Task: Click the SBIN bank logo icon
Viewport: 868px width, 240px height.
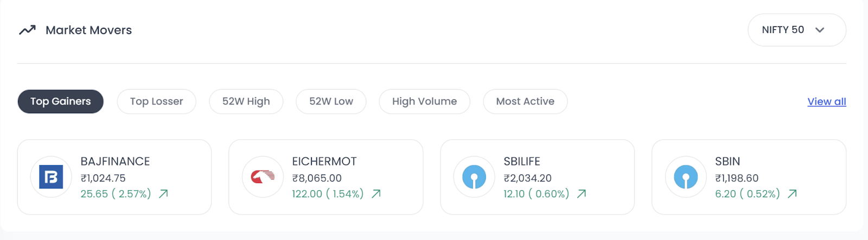Action: [686, 177]
